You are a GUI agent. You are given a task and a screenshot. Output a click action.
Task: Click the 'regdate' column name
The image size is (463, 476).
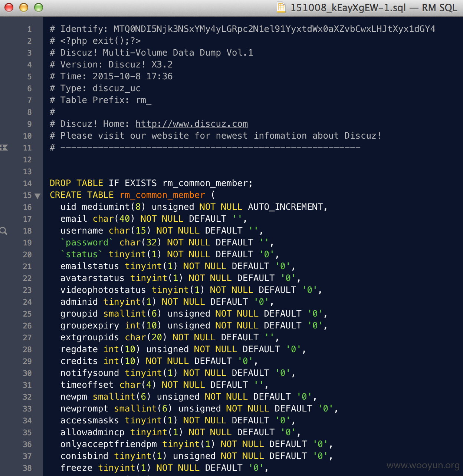pyautogui.click(x=79, y=349)
